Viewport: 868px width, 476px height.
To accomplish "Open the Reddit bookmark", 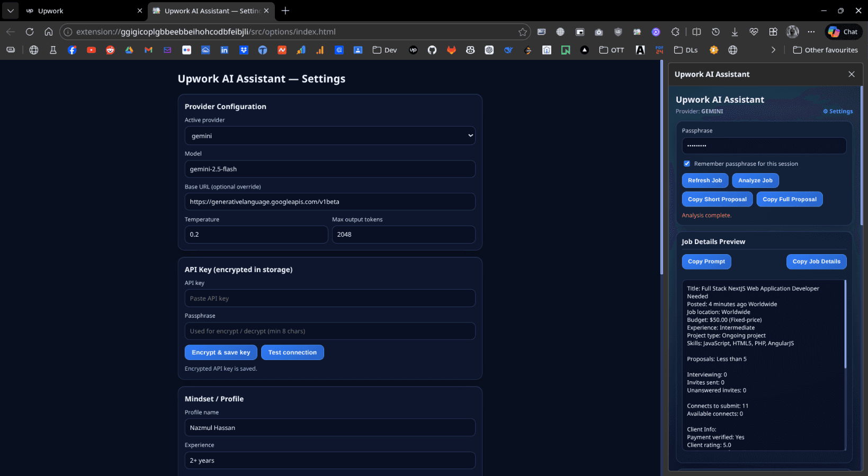I will (110, 50).
